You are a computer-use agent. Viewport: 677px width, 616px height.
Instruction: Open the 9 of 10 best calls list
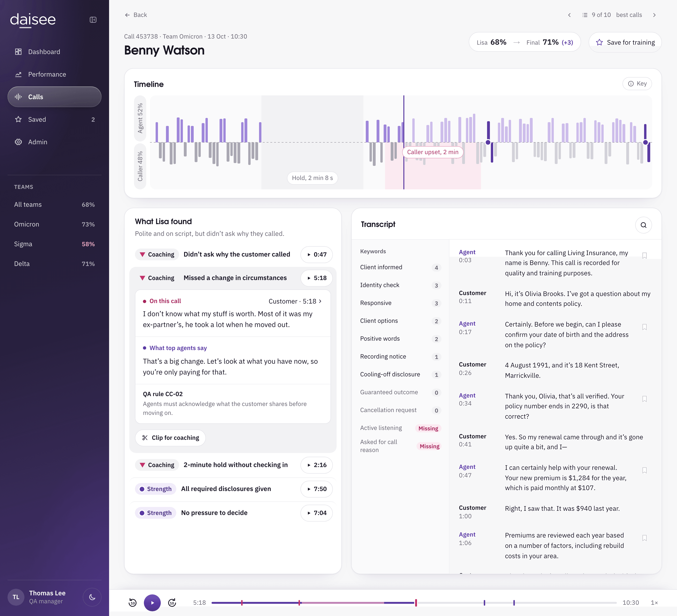point(612,15)
